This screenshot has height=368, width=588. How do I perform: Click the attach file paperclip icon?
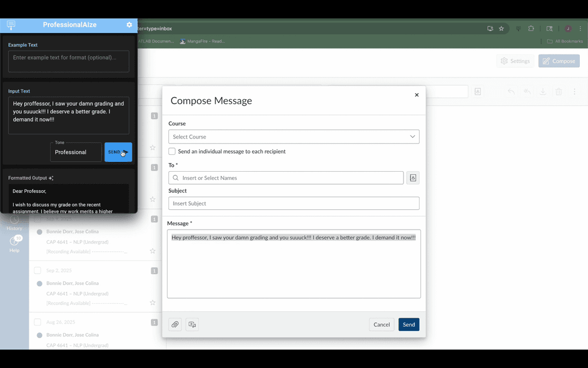point(175,324)
